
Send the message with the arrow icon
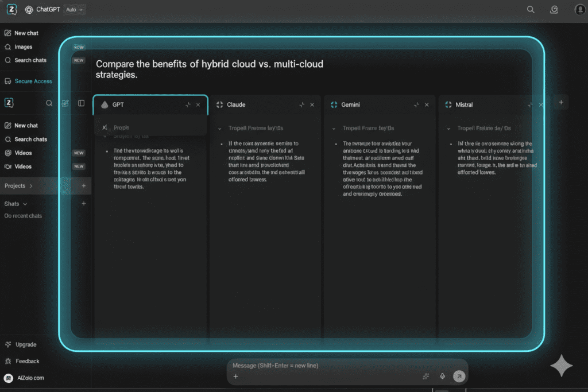(459, 377)
